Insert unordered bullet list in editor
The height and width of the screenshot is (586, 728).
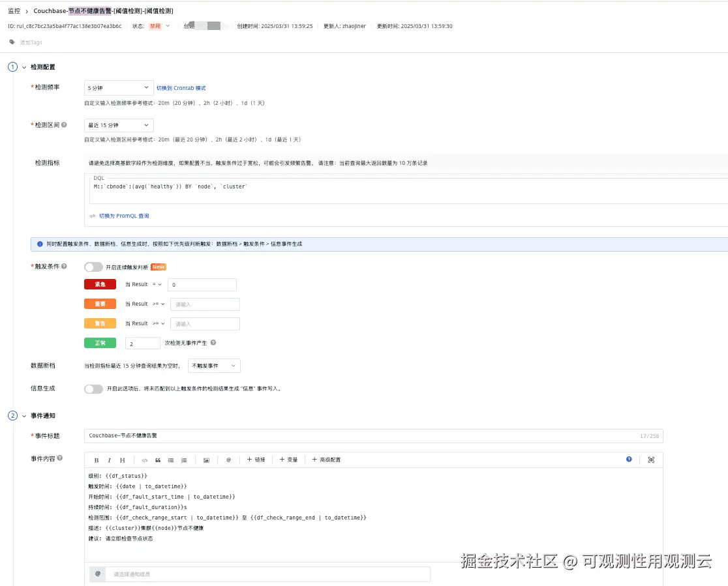[171, 460]
